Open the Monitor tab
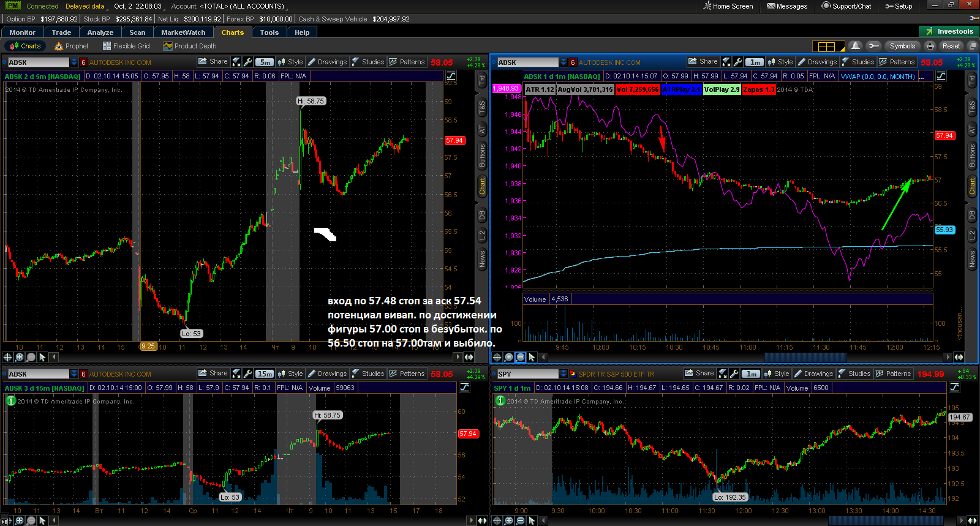This screenshot has width=980, height=526. tap(22, 32)
